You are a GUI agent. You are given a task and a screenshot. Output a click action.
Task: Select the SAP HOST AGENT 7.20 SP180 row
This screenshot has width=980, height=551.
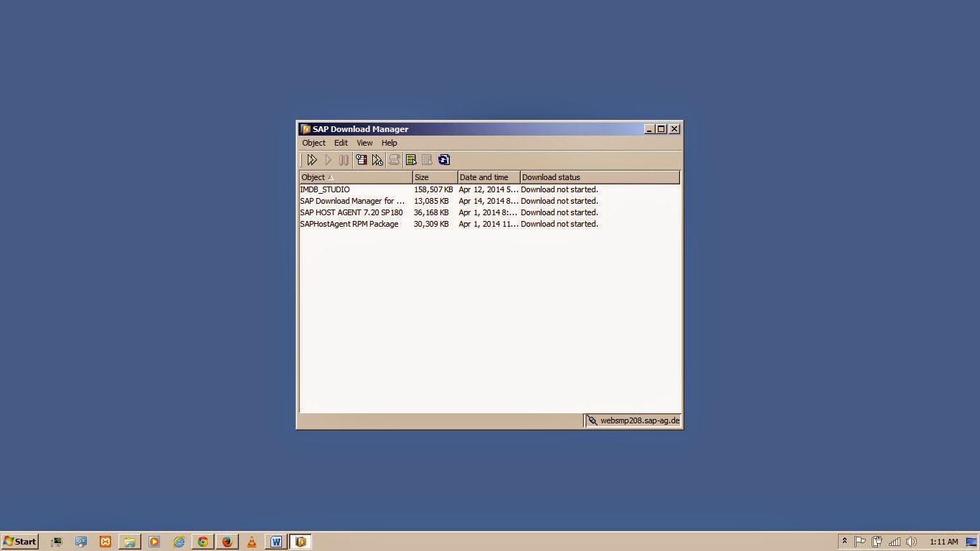[x=489, y=212]
